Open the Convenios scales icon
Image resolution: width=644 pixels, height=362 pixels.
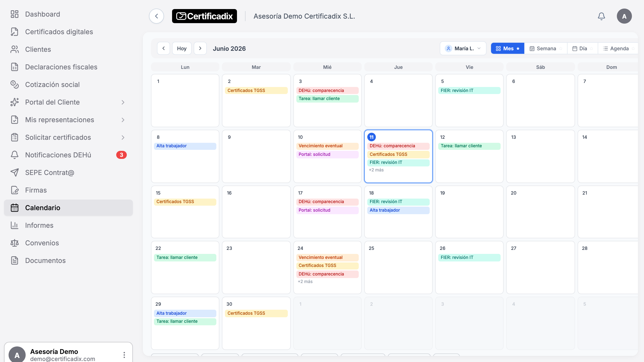15,243
